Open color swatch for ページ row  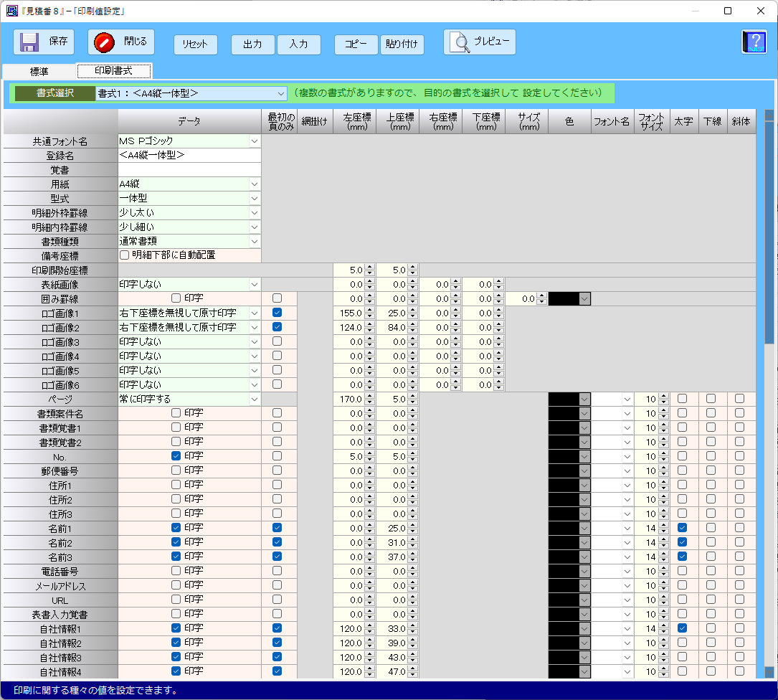[x=569, y=399]
